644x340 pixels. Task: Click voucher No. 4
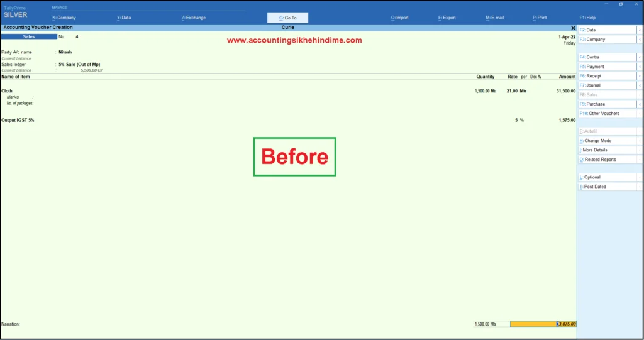pyautogui.click(x=77, y=36)
